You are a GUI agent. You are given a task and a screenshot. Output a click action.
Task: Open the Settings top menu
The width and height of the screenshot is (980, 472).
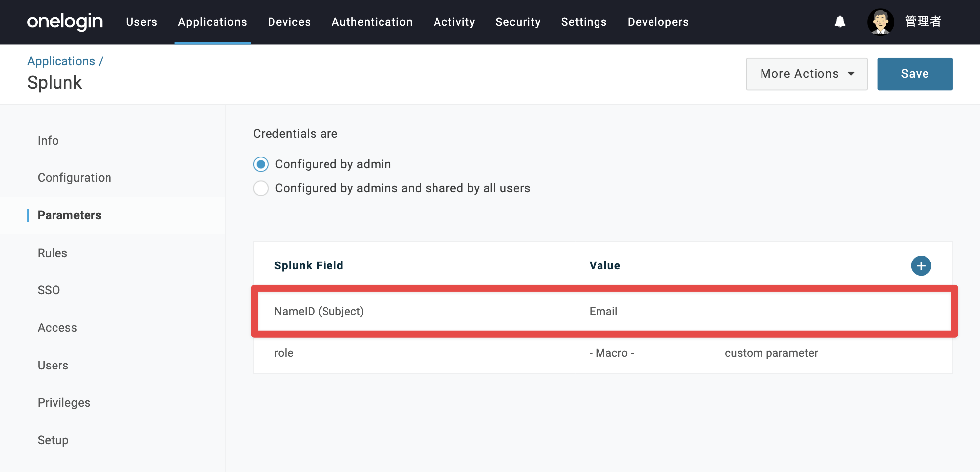(x=584, y=22)
